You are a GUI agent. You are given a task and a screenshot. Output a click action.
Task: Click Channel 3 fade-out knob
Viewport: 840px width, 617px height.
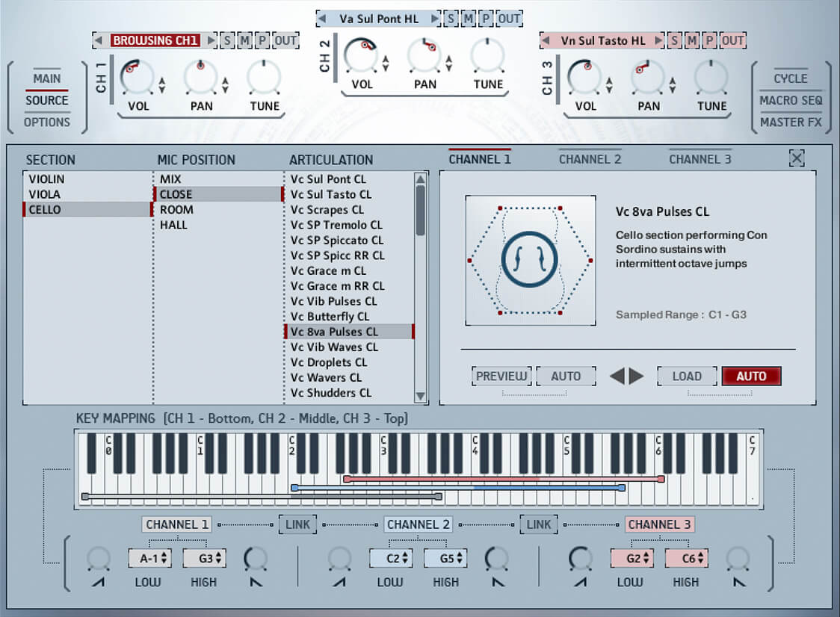click(738, 559)
